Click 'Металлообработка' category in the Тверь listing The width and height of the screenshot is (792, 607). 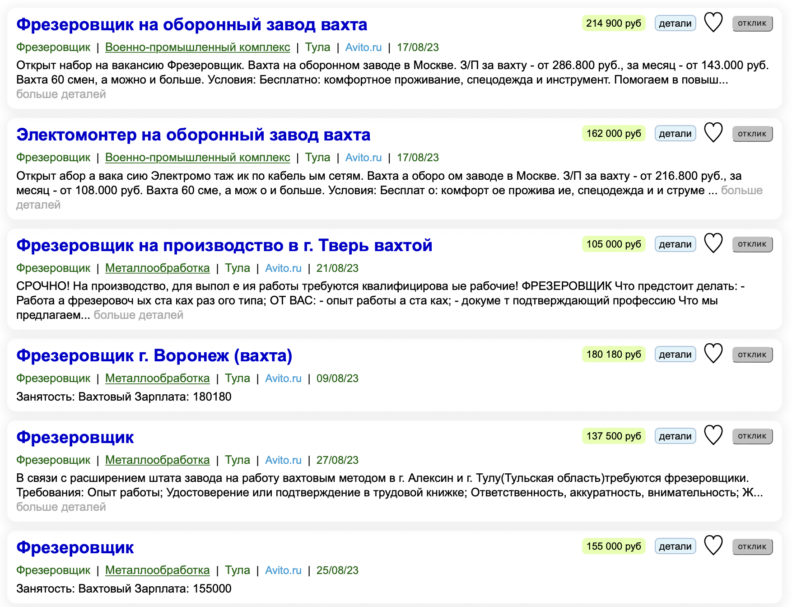[157, 268]
